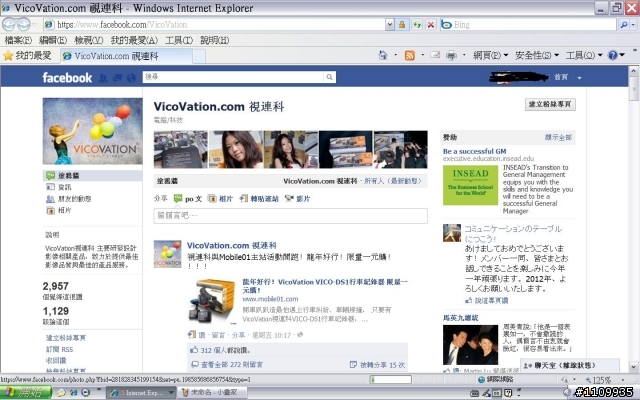Click the 建立粉絲專頁 button at top right
The width and height of the screenshot is (640, 400).
tap(550, 104)
